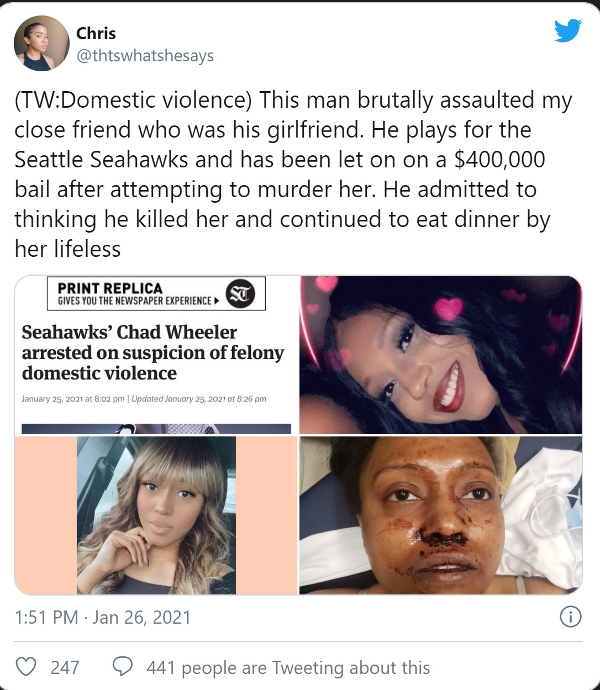Open the hospital bed injury photo
This screenshot has height=690, width=600.
click(x=441, y=515)
